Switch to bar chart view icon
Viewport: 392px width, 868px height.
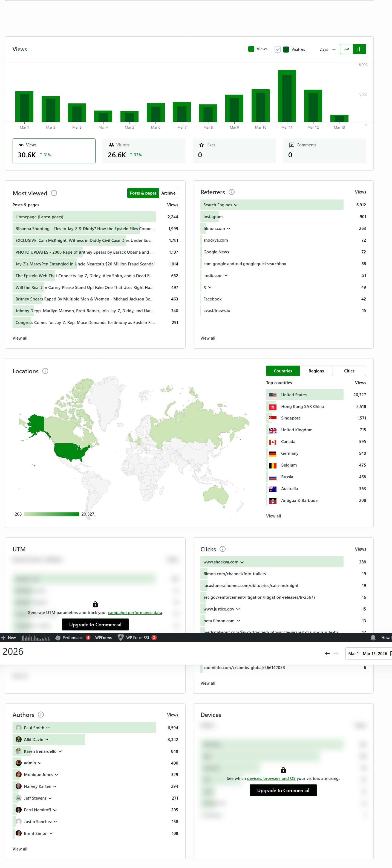click(x=359, y=49)
